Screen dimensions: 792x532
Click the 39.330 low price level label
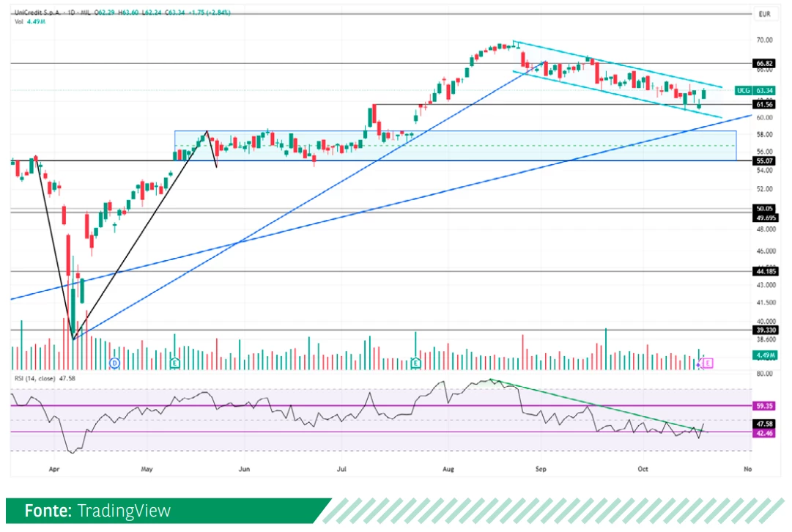coord(763,330)
